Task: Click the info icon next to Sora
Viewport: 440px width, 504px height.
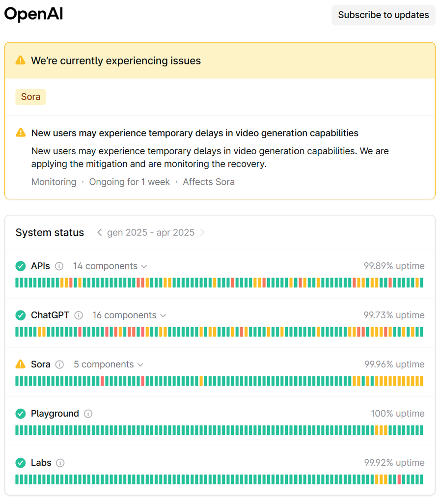Action: [59, 364]
